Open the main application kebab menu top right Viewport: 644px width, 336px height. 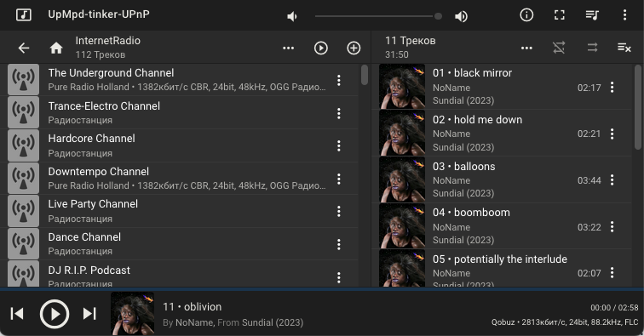point(624,15)
